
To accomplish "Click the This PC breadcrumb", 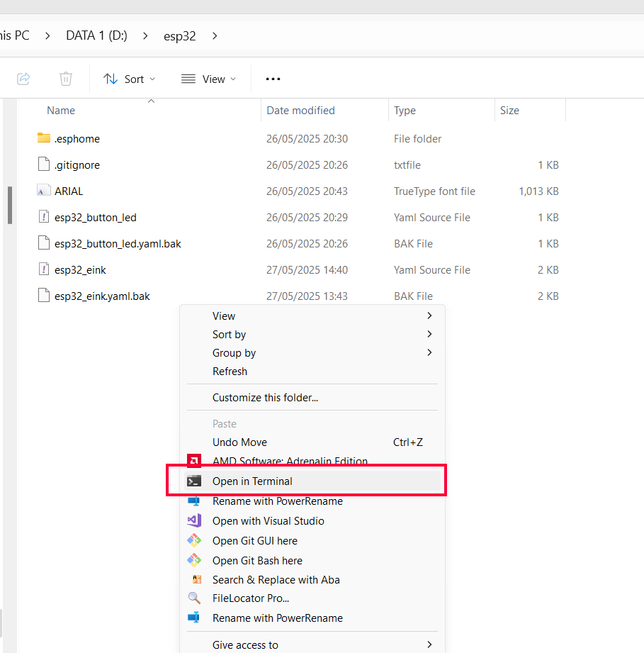I will tap(15, 35).
